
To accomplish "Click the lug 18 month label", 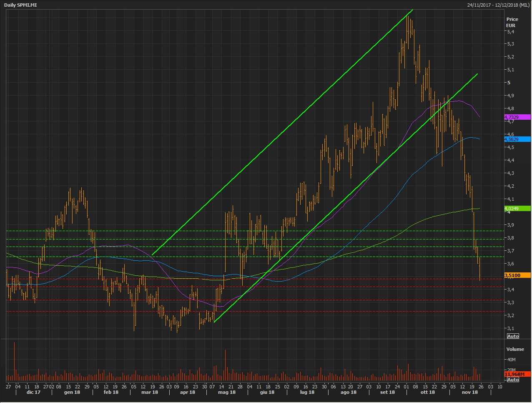I will tap(307, 392).
